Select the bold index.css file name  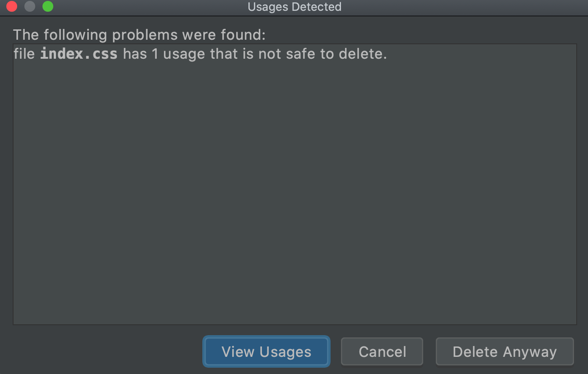click(79, 54)
